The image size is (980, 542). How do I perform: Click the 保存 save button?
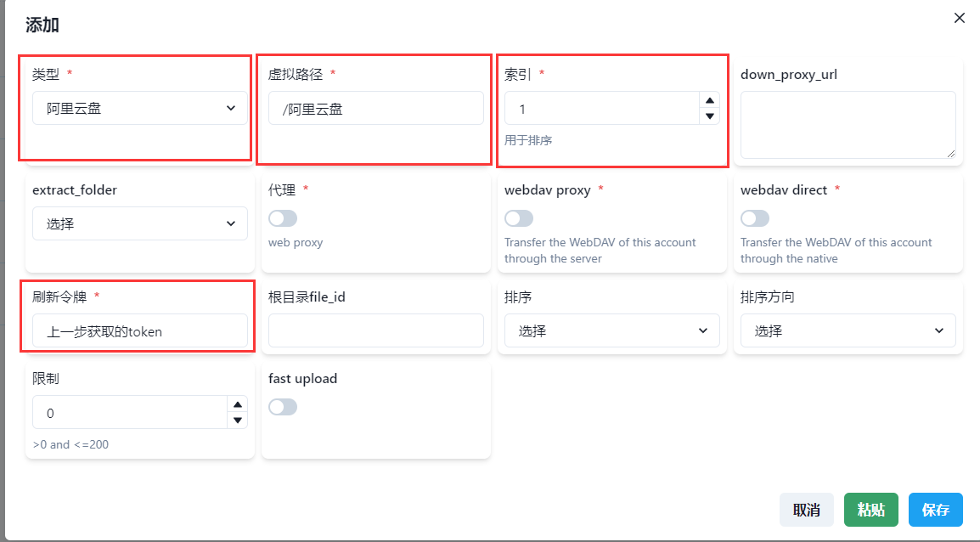(935, 510)
